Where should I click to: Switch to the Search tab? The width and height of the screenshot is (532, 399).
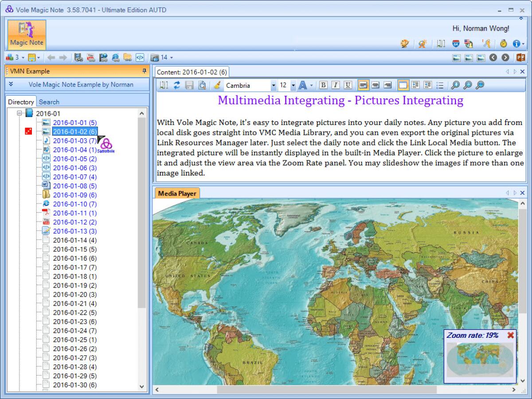pyautogui.click(x=49, y=102)
